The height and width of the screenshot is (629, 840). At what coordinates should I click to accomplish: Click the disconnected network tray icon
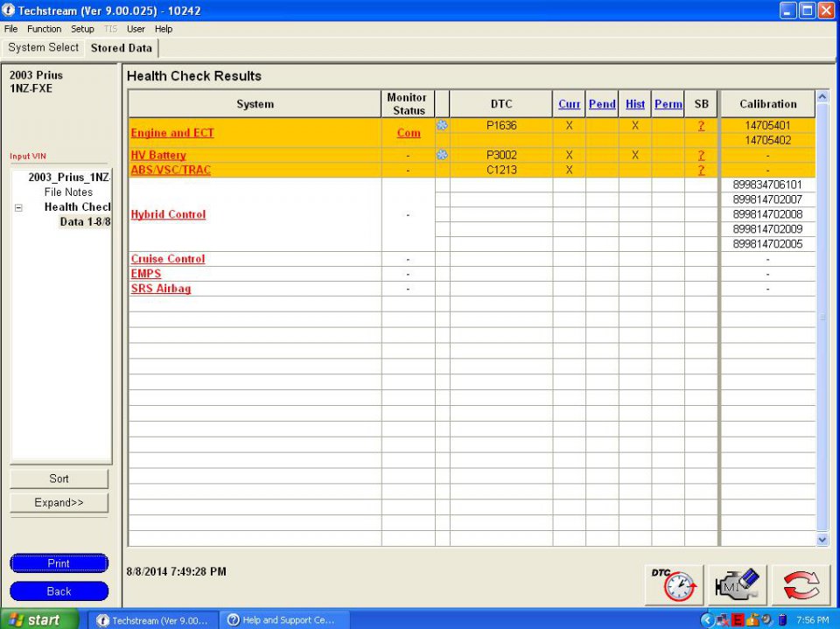pyautogui.click(x=722, y=620)
